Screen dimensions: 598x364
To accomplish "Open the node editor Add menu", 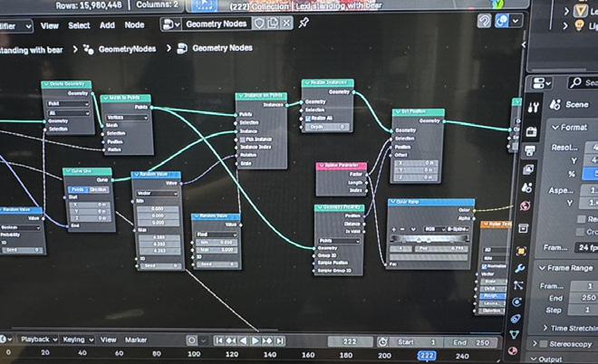I will (107, 25).
